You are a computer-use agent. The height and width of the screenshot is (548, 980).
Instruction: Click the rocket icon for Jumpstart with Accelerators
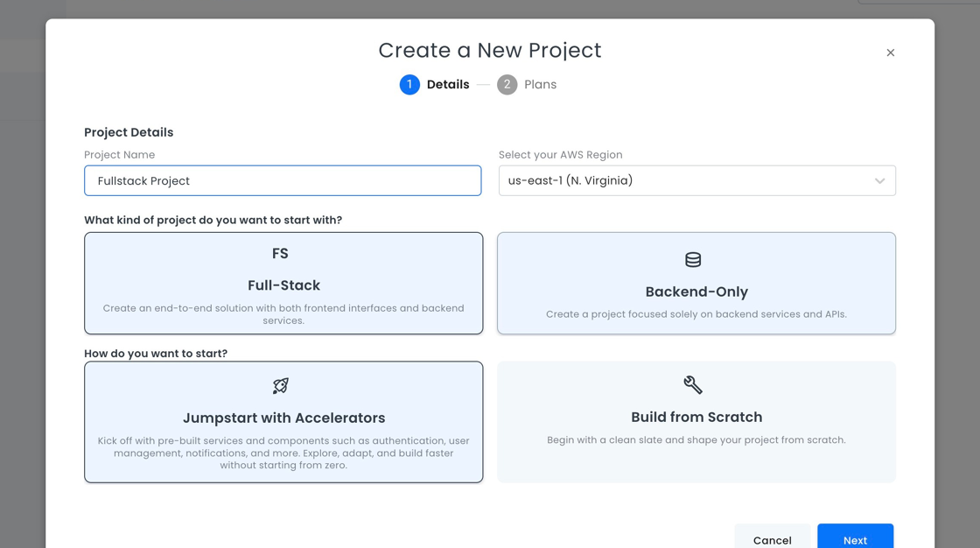281,386
